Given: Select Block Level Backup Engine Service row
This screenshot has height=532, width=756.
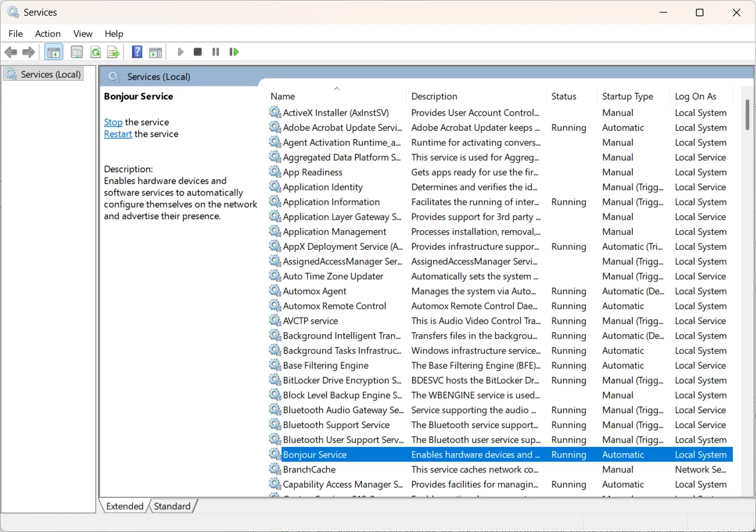Looking at the screenshot, I should click(x=501, y=395).
